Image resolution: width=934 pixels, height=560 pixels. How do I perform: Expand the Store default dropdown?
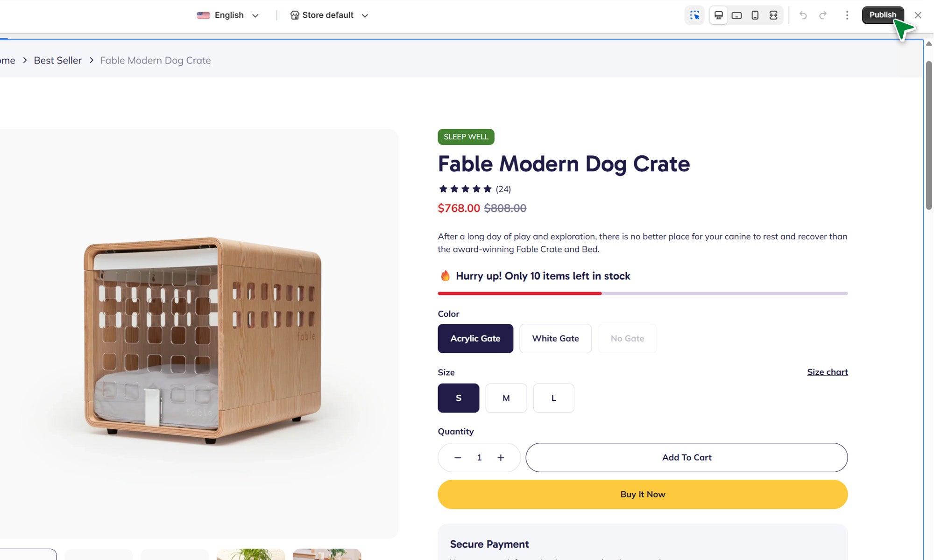coord(329,15)
